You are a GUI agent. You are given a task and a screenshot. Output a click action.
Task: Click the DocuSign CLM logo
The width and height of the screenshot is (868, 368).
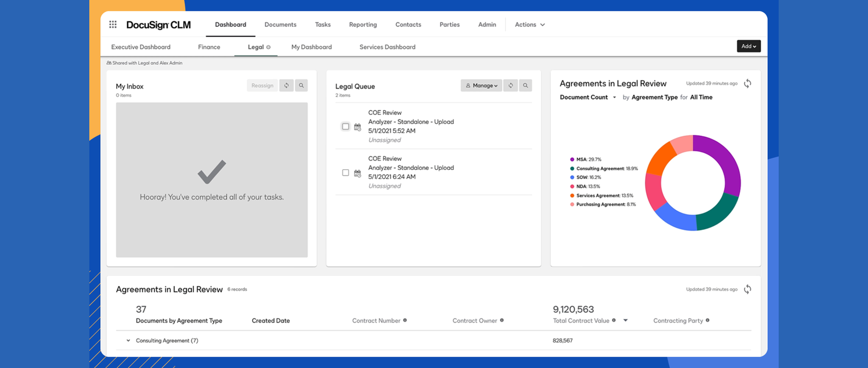tap(158, 25)
